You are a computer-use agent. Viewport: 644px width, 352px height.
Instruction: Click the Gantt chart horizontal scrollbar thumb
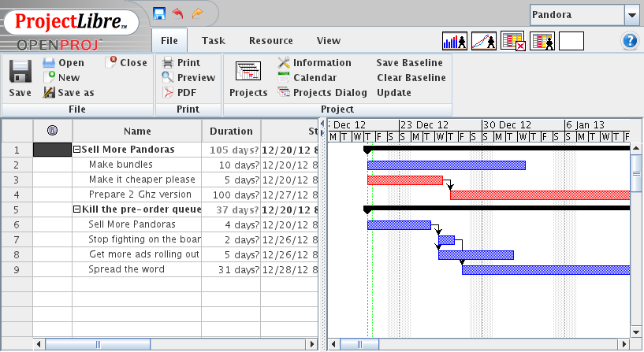pos(359,344)
